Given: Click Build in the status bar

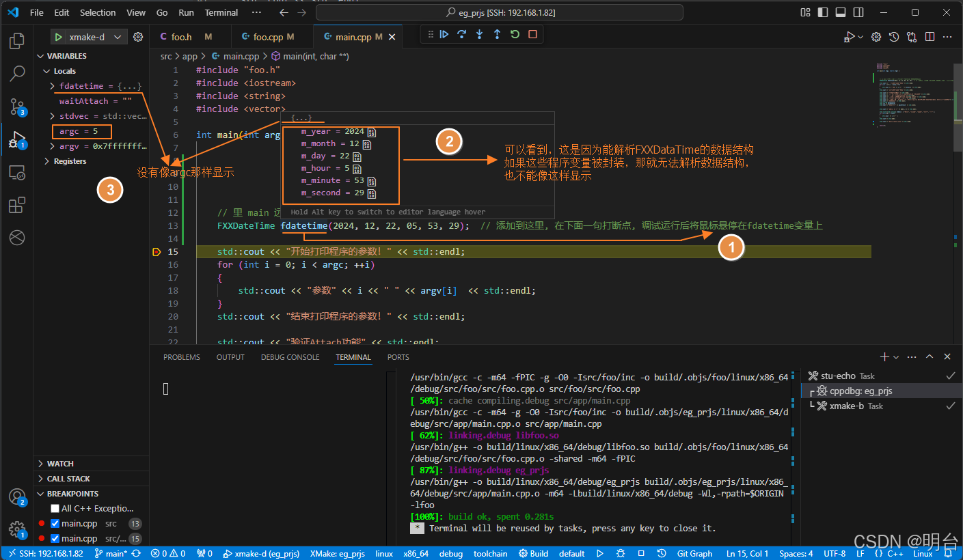Looking at the screenshot, I should (533, 553).
